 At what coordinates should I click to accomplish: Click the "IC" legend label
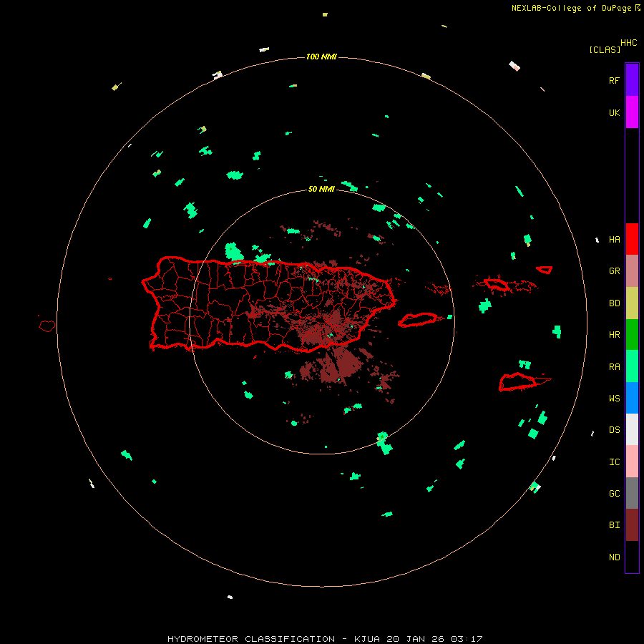click(614, 462)
